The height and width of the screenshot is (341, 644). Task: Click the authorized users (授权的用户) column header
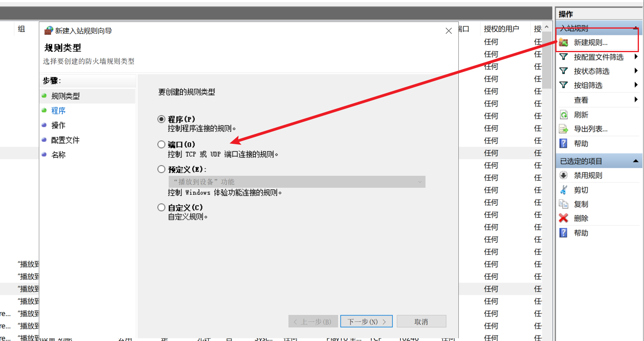[x=501, y=29]
